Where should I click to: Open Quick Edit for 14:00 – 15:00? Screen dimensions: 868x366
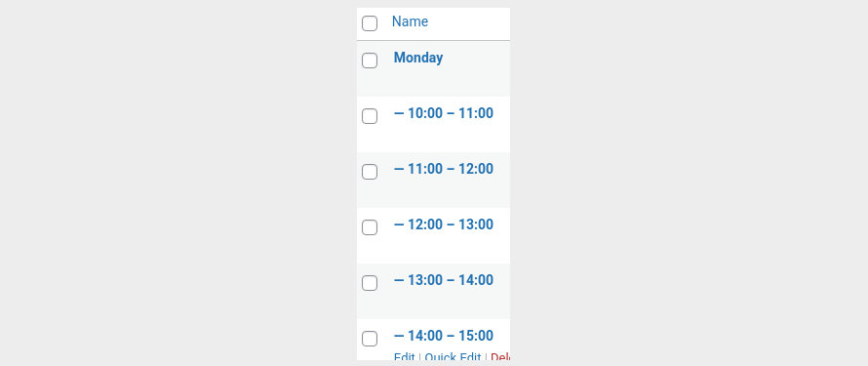pos(453,357)
